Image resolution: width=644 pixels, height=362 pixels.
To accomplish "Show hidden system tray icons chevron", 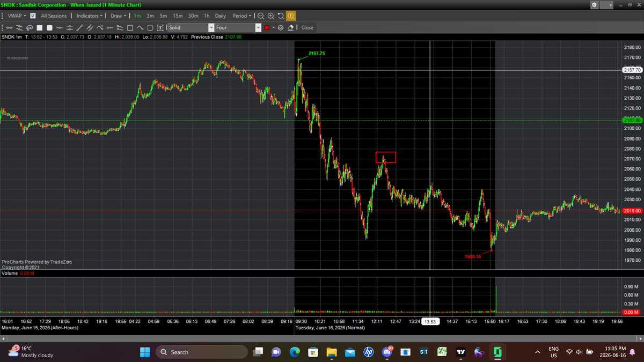I will (537, 352).
